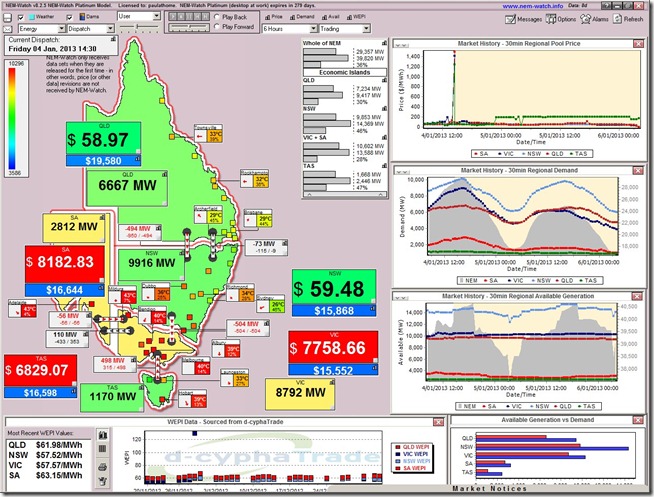Close the Regional Available Generation chart
The image size is (654, 497).
pyautogui.click(x=637, y=296)
